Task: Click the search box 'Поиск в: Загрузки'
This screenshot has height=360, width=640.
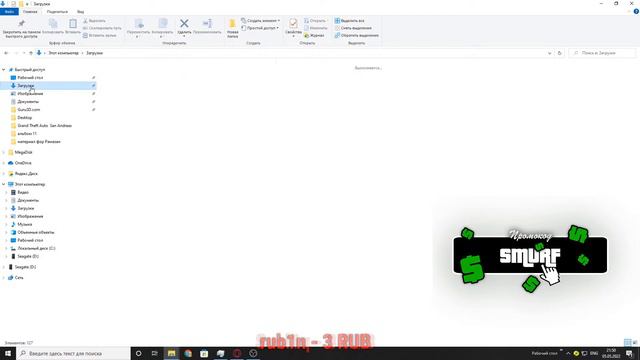Action: coord(602,53)
